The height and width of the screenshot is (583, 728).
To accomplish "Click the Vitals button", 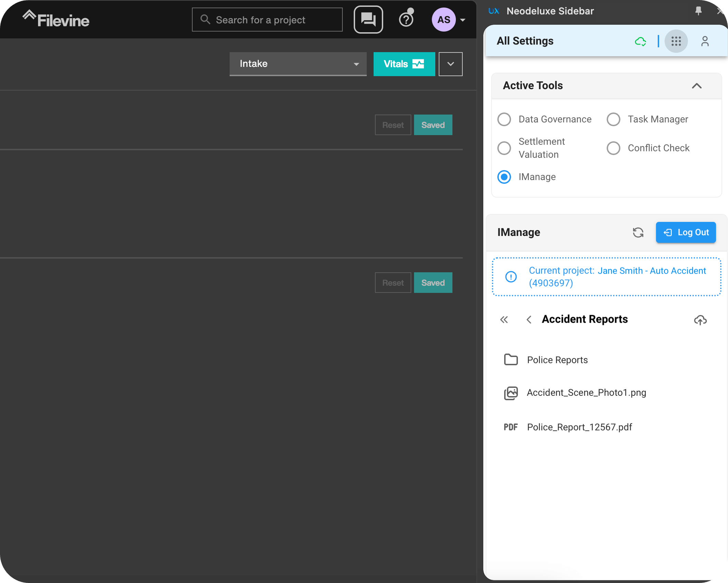I will click(x=404, y=64).
